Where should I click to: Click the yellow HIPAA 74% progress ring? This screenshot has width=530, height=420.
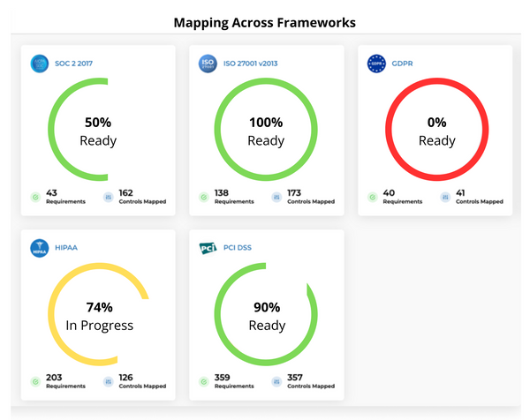pos(53,316)
